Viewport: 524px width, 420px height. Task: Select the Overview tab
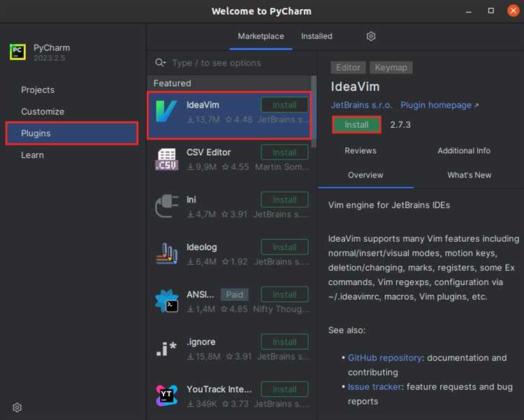click(365, 175)
